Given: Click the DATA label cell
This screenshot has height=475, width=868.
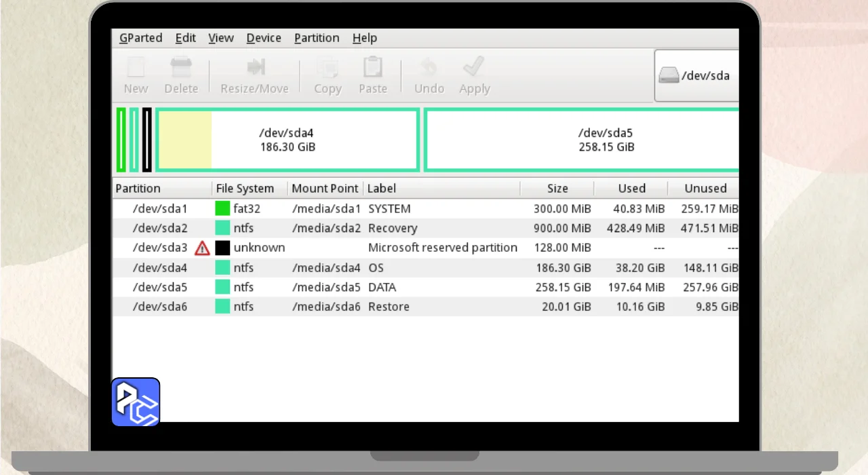Looking at the screenshot, I should (382, 287).
